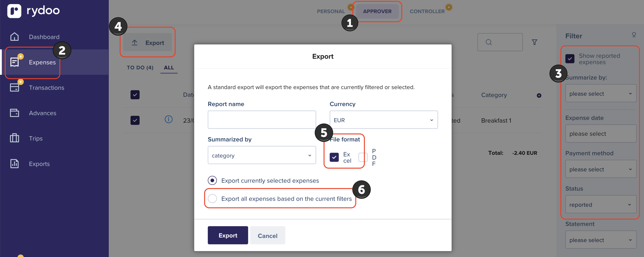Add column with the plus icon

(x=539, y=95)
